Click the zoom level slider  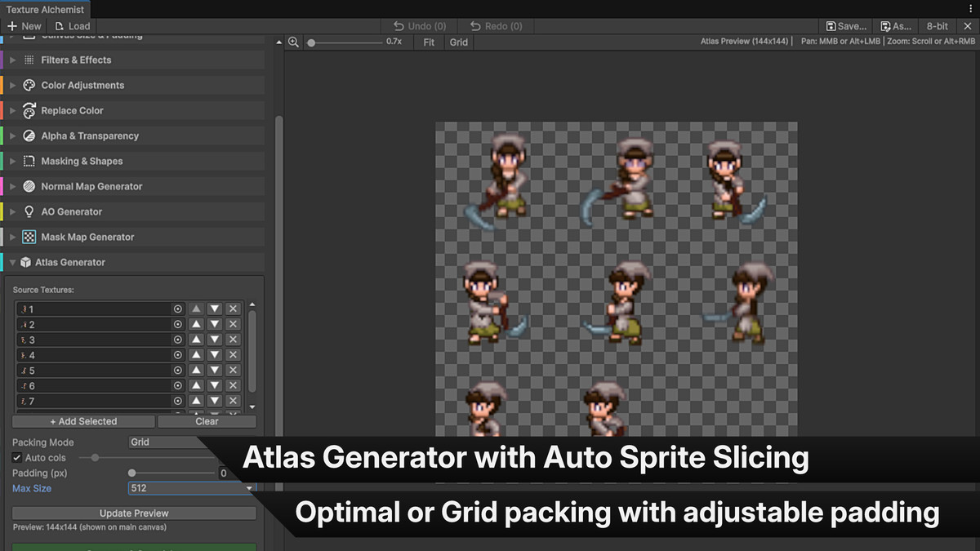click(x=343, y=42)
